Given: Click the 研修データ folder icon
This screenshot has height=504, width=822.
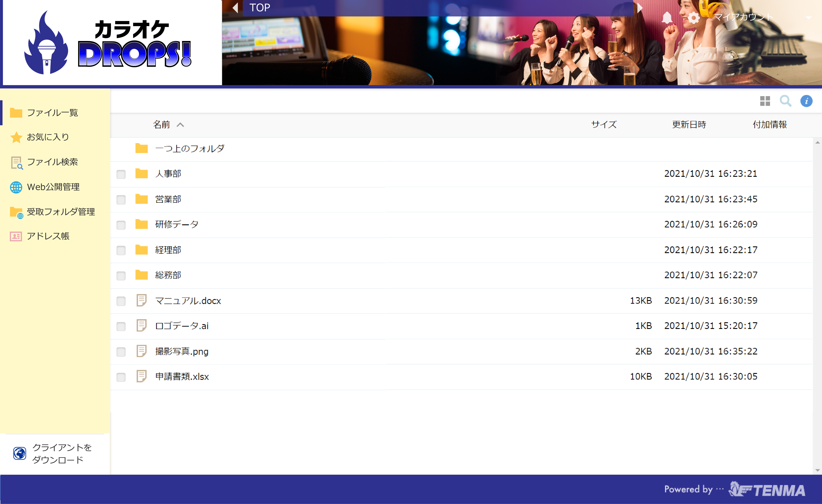Looking at the screenshot, I should tap(141, 224).
